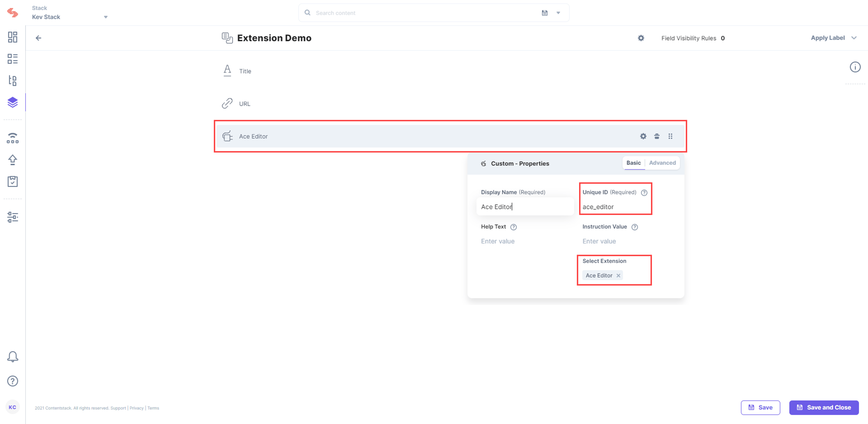868x424 pixels.
Task: Open the Settings sliders icon in sidebar
Action: click(12, 217)
